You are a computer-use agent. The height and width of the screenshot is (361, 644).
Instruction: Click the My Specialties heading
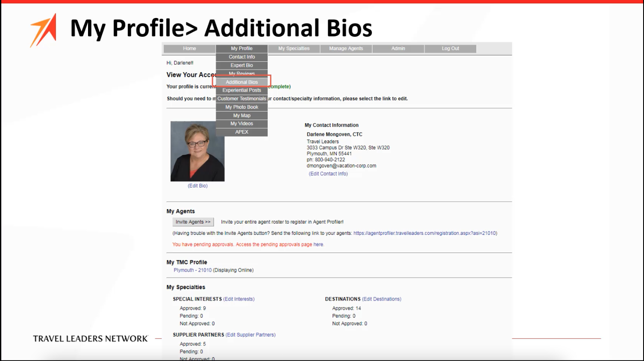click(x=186, y=287)
